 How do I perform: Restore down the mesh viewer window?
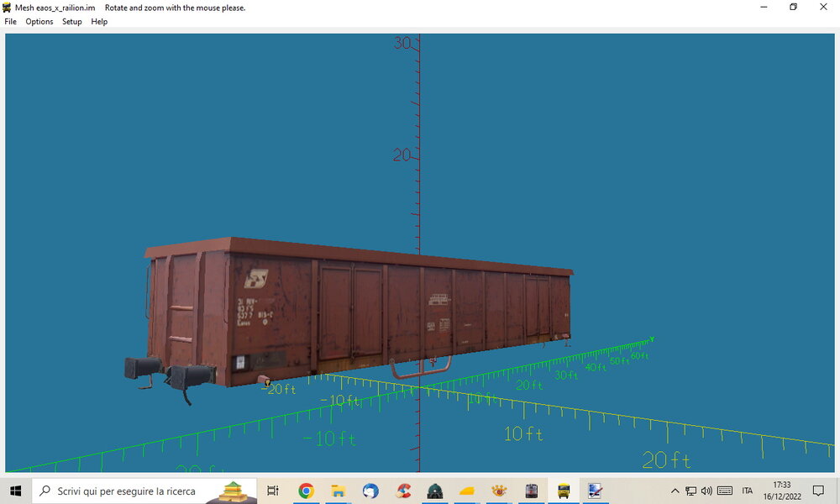point(794,7)
